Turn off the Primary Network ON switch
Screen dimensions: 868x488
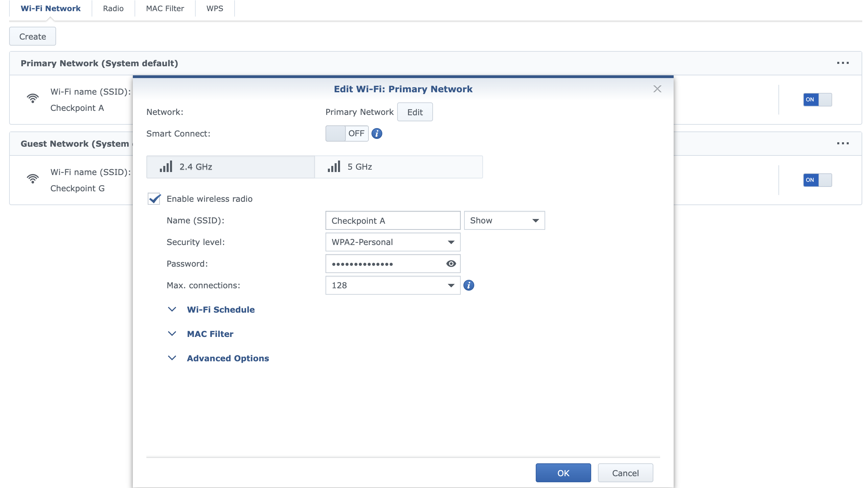click(817, 100)
